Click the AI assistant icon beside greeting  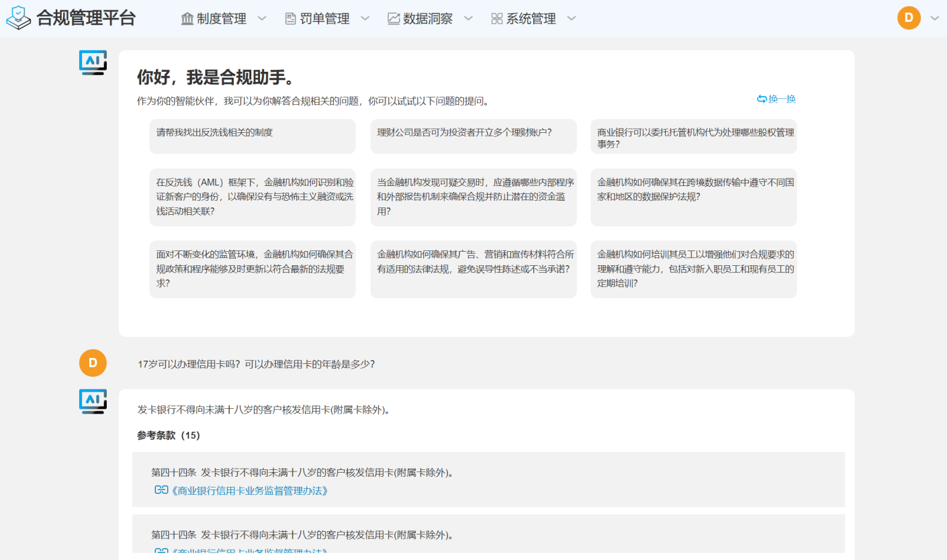(x=93, y=62)
